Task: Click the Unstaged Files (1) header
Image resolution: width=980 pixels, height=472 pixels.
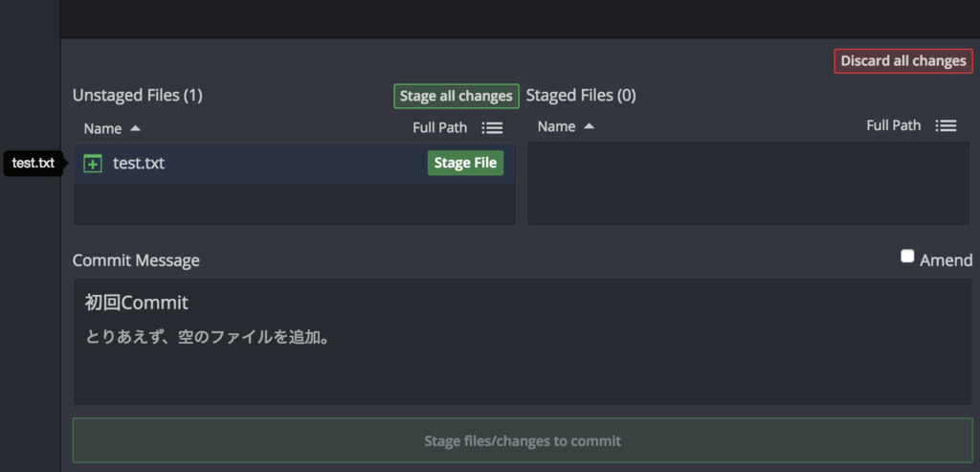Action: (x=138, y=95)
